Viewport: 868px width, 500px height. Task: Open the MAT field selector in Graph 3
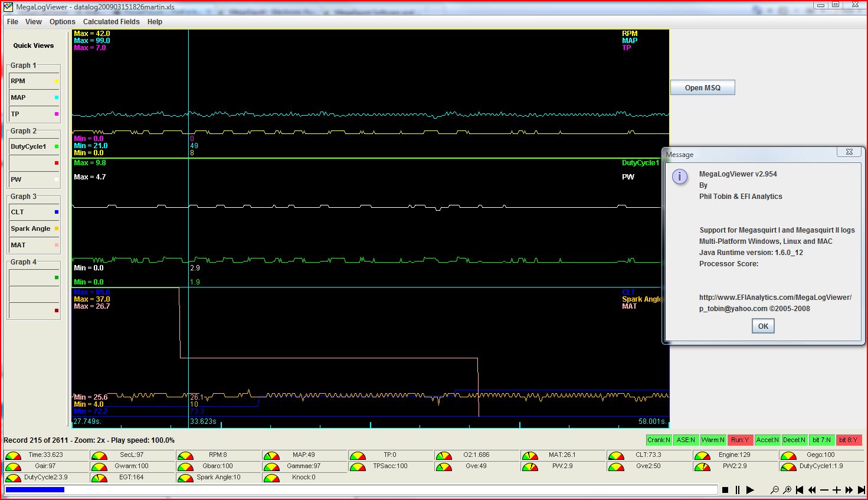(x=34, y=245)
